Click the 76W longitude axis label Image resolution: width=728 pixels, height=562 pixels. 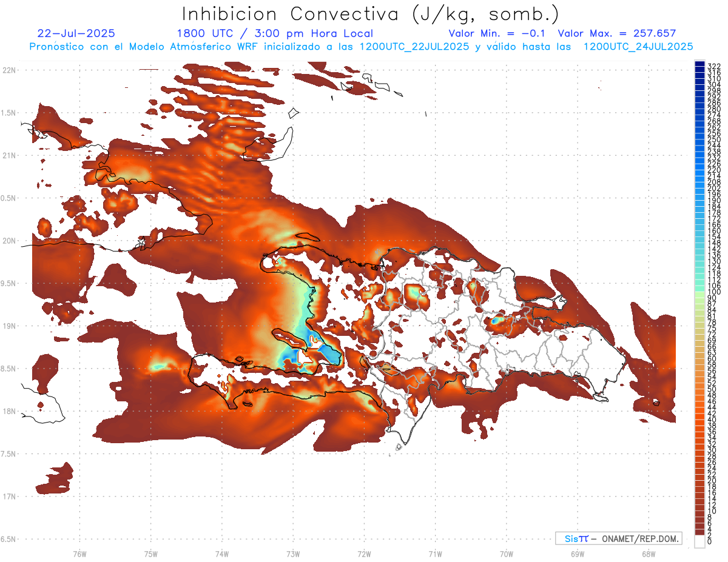click(x=79, y=553)
